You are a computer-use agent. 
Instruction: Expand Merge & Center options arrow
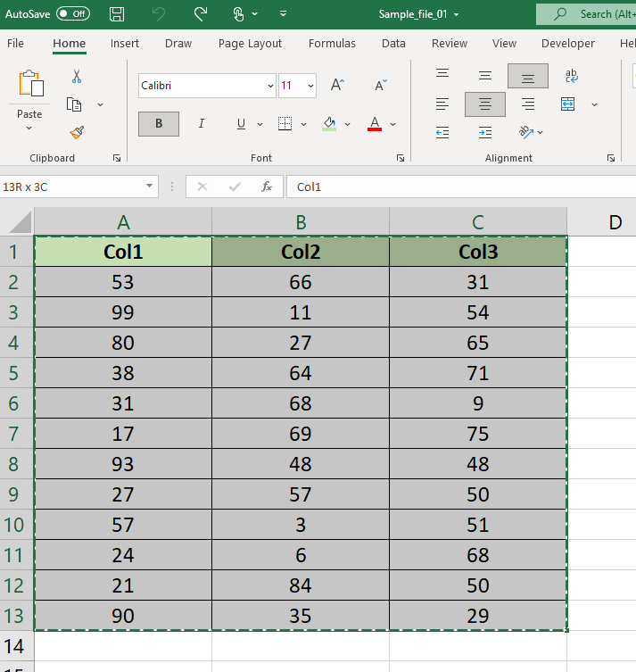click(x=594, y=104)
